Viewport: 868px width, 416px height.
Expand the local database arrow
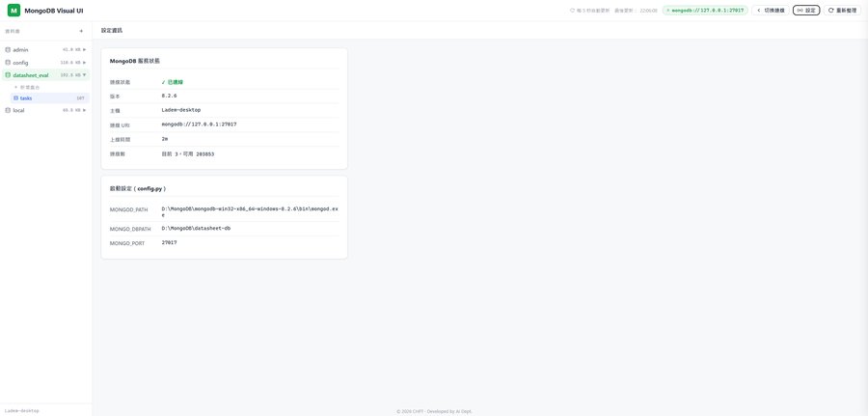(x=85, y=110)
